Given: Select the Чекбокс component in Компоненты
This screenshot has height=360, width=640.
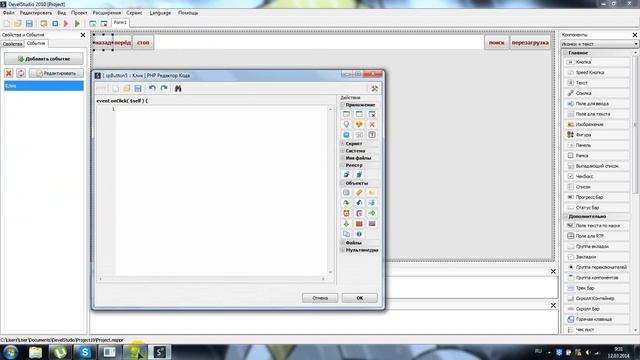Looking at the screenshot, I should [x=597, y=176].
